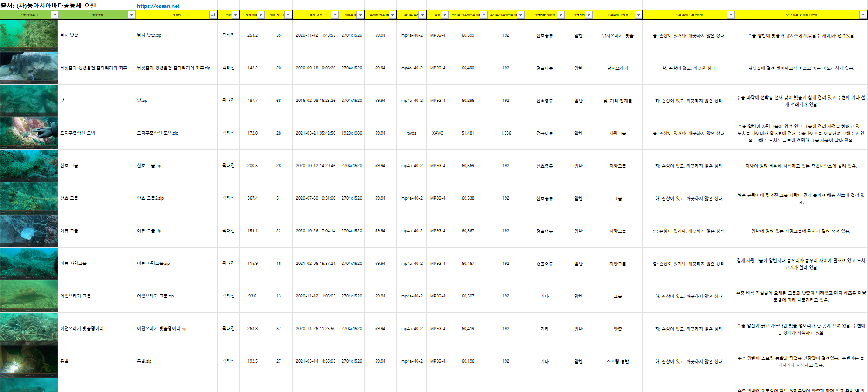This screenshot has width=868, height=392.
Task: Select the 통발 row thumbnail image
Action: 29,361
